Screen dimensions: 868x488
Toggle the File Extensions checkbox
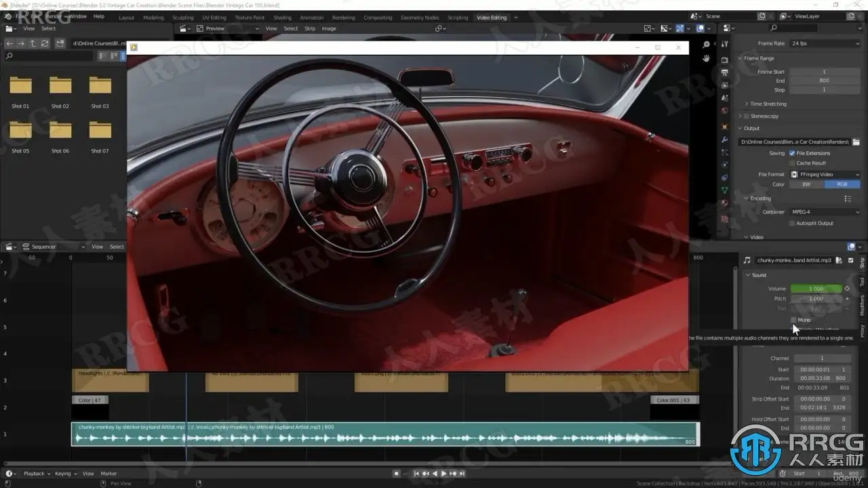pyautogui.click(x=792, y=153)
